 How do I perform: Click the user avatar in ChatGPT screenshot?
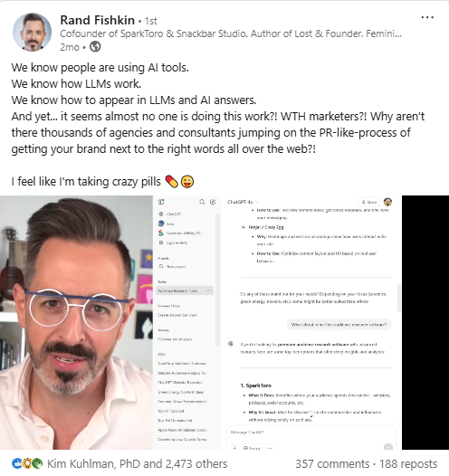point(387,202)
